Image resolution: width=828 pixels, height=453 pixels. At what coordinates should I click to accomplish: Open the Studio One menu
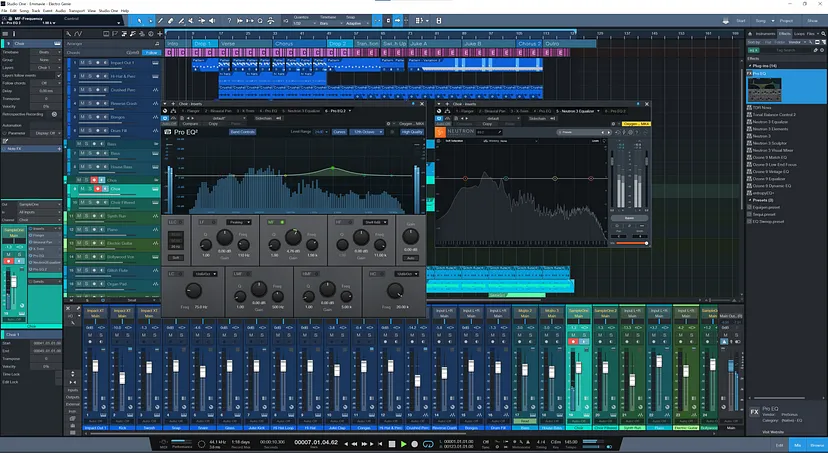click(x=108, y=11)
